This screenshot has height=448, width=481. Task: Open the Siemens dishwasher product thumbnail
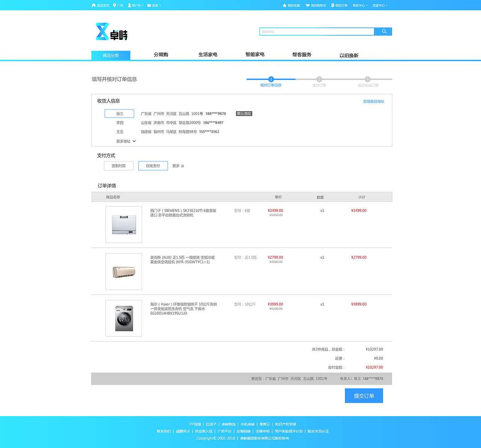tap(124, 225)
